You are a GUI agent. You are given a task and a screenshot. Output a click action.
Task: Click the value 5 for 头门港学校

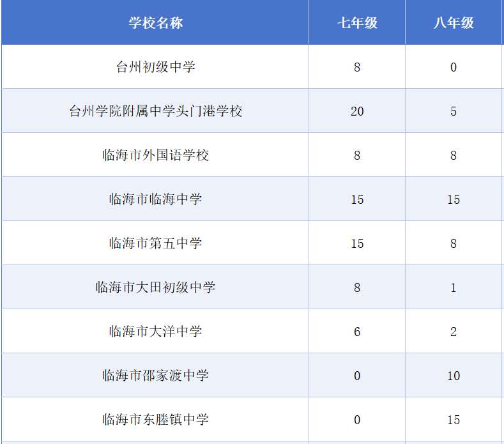tap(454, 111)
